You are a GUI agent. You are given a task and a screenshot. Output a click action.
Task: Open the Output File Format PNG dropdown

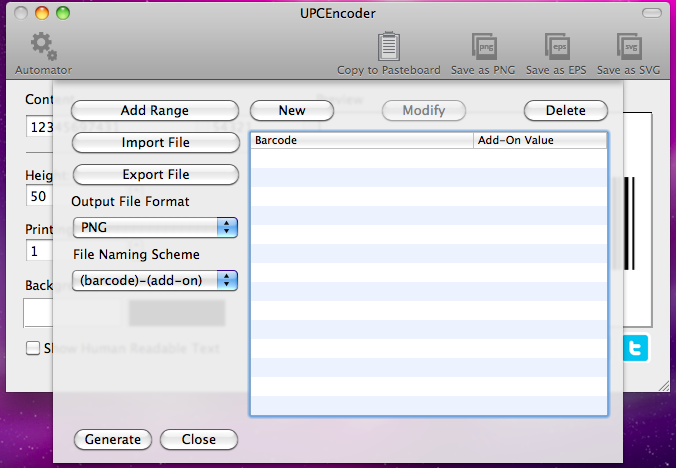click(155, 228)
